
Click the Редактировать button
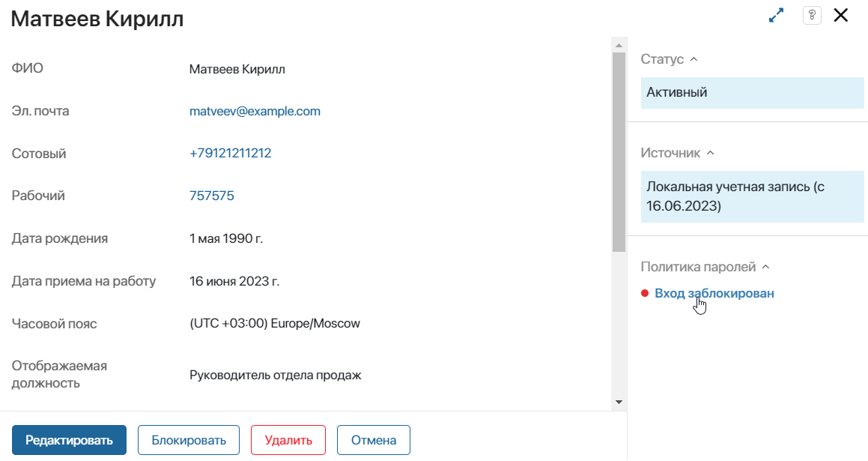[69, 440]
